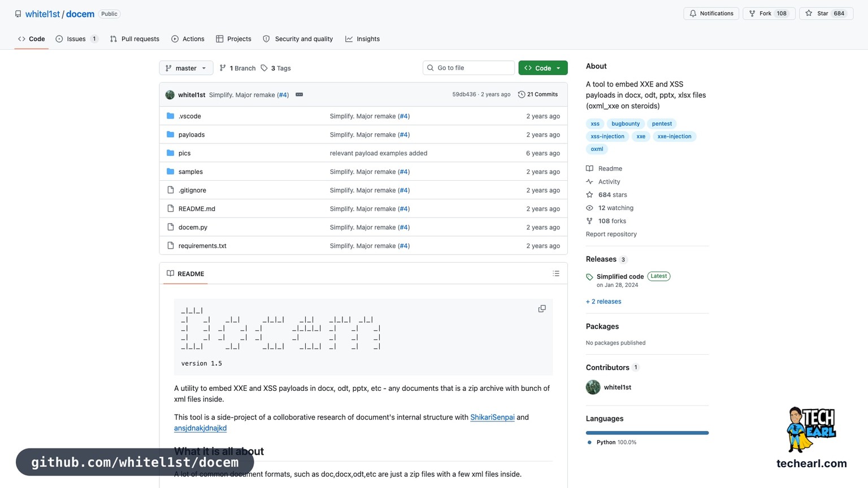Screen dimensions: 868x488
Task: Open the samples folder
Action: pos(190,172)
